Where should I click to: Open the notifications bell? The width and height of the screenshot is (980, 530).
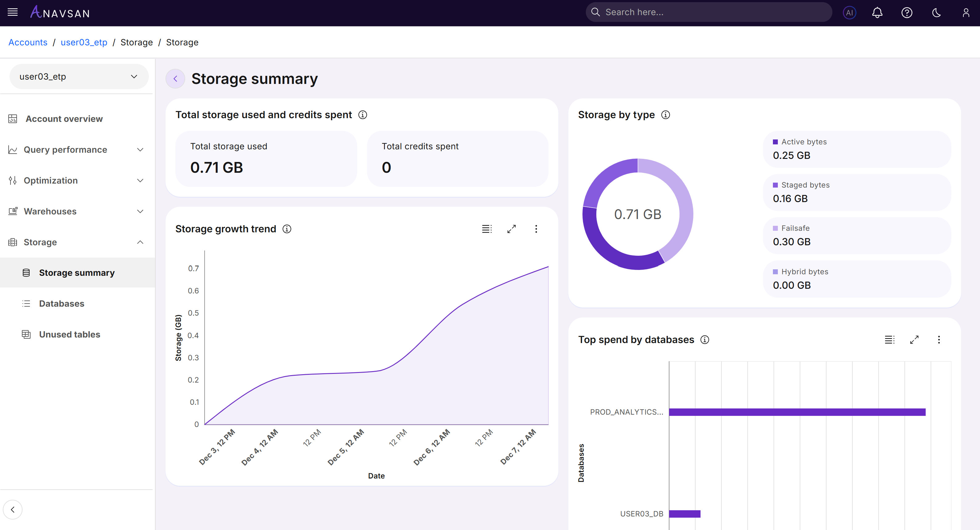coord(877,13)
